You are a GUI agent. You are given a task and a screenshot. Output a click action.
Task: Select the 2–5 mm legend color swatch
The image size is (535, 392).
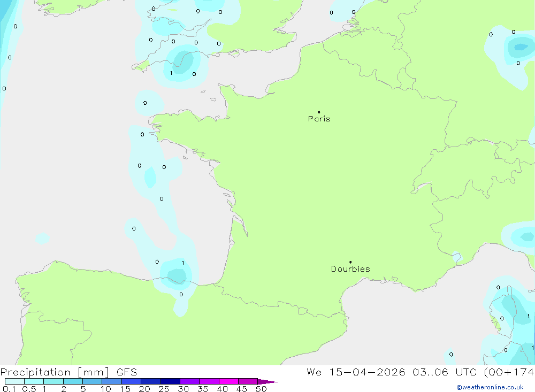(x=73, y=381)
